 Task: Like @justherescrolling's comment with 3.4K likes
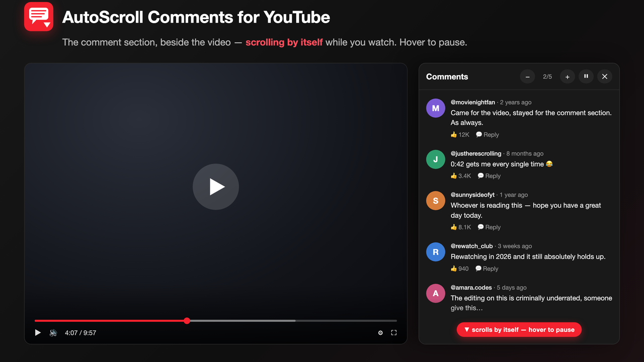click(461, 176)
